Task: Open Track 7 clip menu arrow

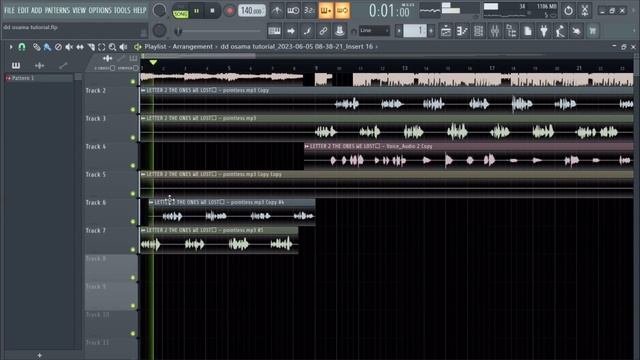Action: click(x=143, y=230)
